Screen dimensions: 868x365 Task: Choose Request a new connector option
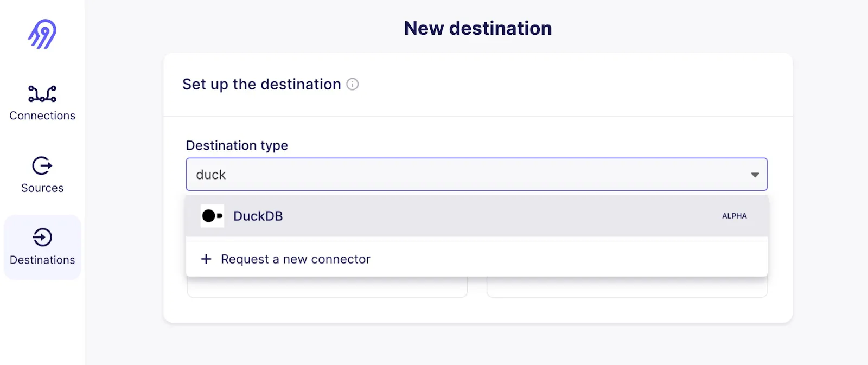tap(476, 259)
